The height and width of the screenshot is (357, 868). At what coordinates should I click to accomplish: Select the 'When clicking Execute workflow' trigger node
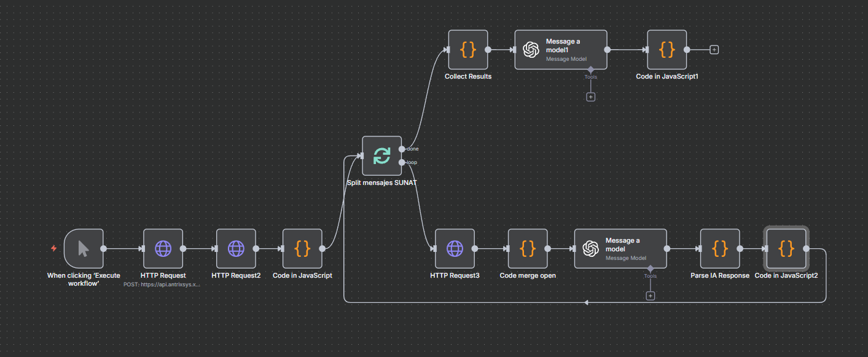pyautogui.click(x=84, y=249)
